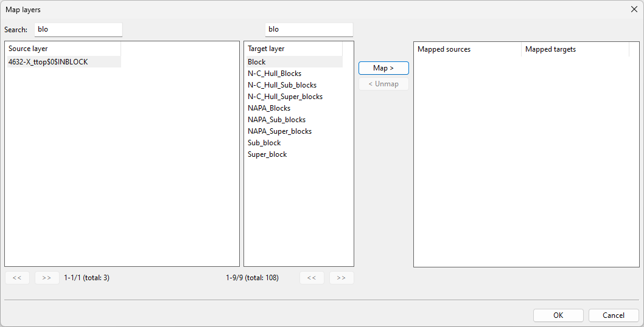Go to next page of source layers

point(47,278)
